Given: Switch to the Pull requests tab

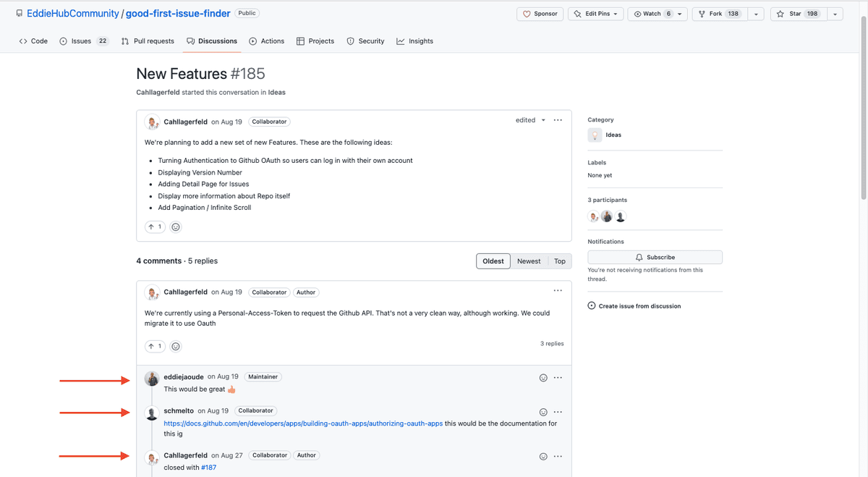Looking at the screenshot, I should click(148, 41).
